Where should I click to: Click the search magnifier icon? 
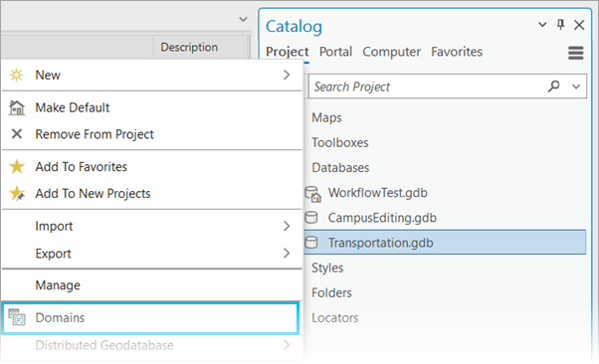tap(553, 87)
